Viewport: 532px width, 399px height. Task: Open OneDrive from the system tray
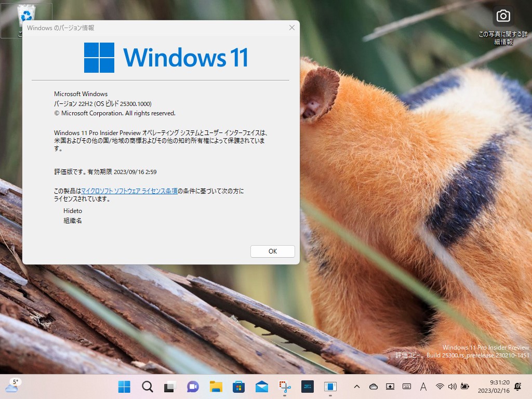point(373,387)
